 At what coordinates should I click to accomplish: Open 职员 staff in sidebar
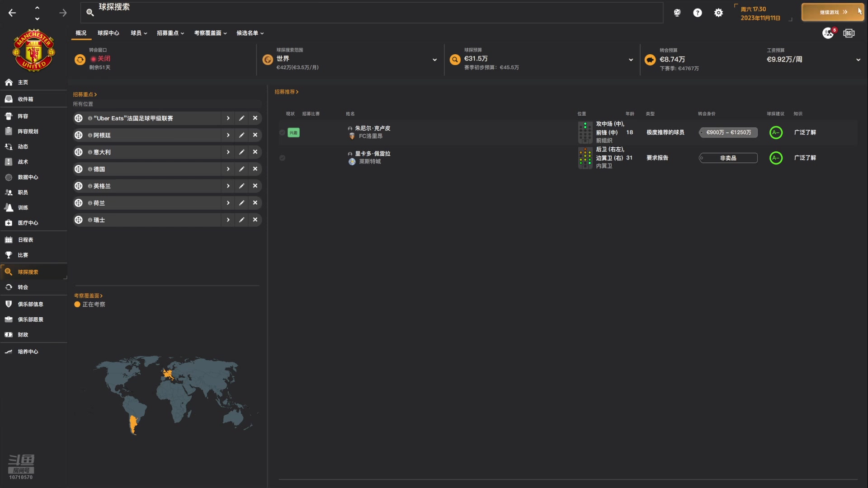[x=33, y=192]
